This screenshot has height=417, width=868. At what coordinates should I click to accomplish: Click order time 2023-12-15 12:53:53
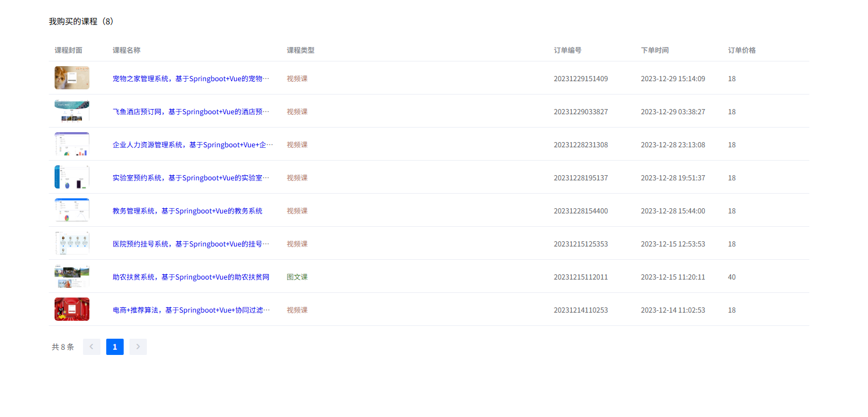pyautogui.click(x=673, y=244)
